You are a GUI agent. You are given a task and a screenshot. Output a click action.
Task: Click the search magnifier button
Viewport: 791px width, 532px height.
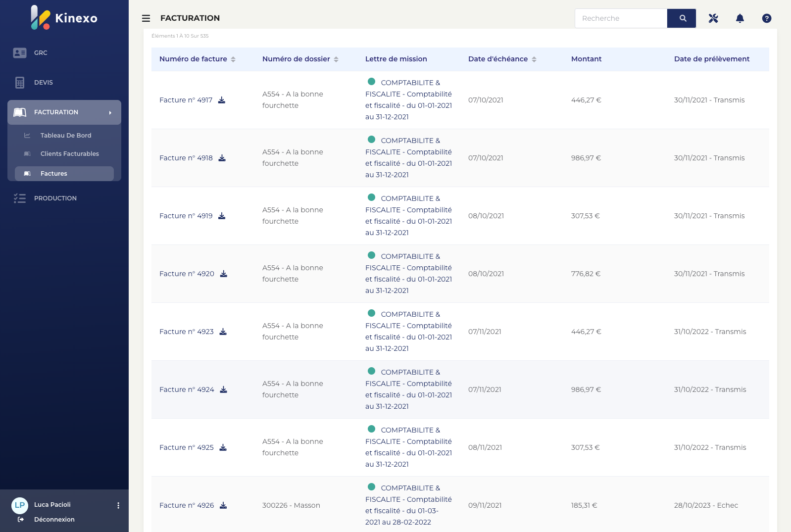point(682,18)
